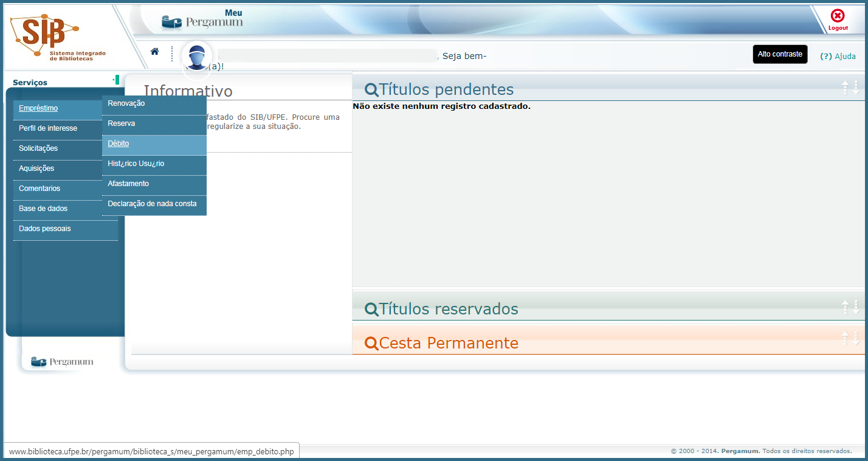Choose Declaração de nada consta

152,204
